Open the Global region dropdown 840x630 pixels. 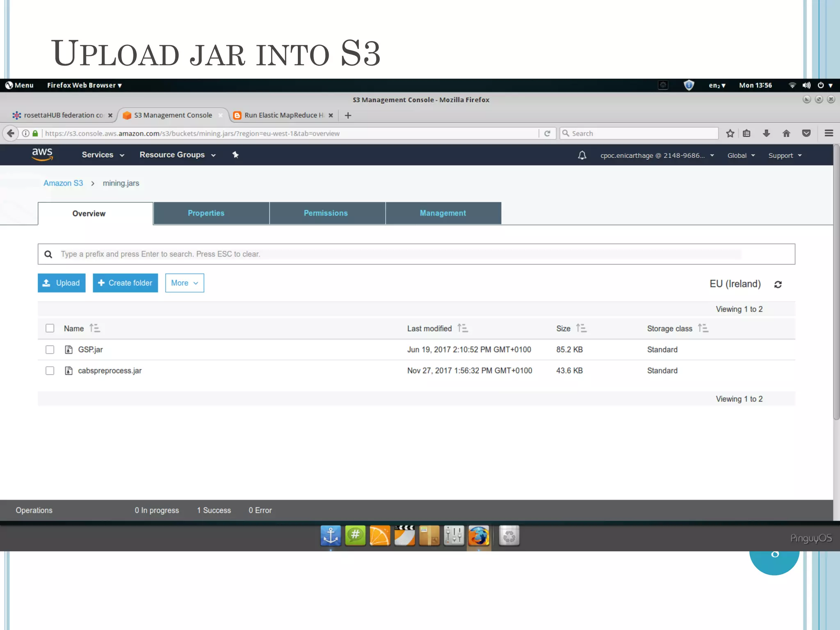click(741, 155)
